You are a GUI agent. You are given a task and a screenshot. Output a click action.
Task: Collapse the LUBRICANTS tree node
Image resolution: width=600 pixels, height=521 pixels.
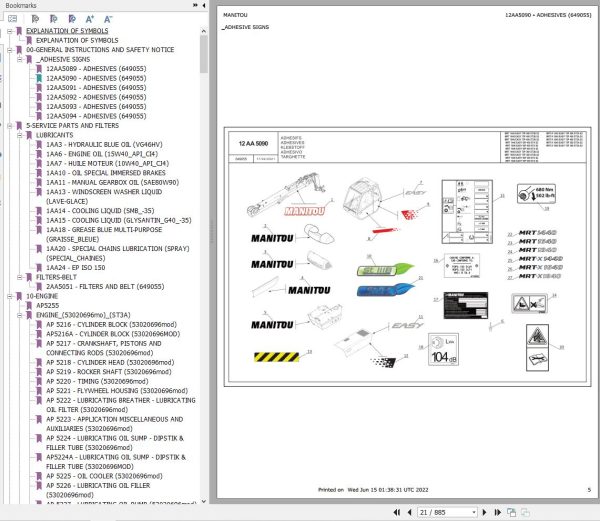pos(20,135)
